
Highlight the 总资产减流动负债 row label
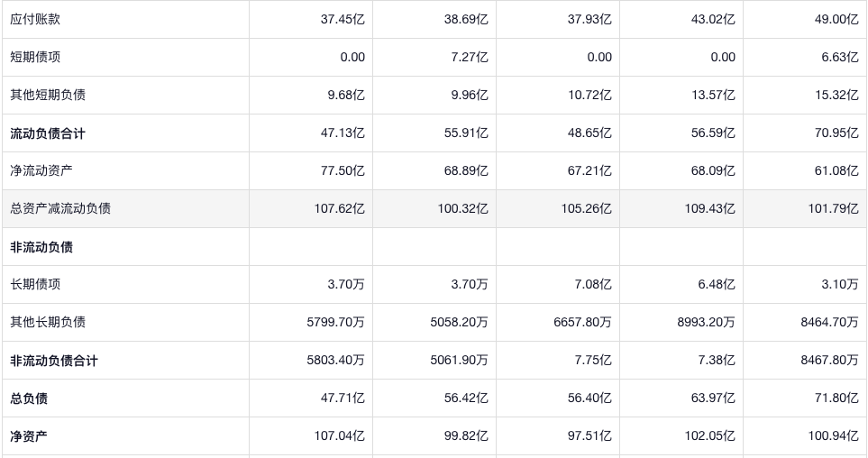[60, 208]
